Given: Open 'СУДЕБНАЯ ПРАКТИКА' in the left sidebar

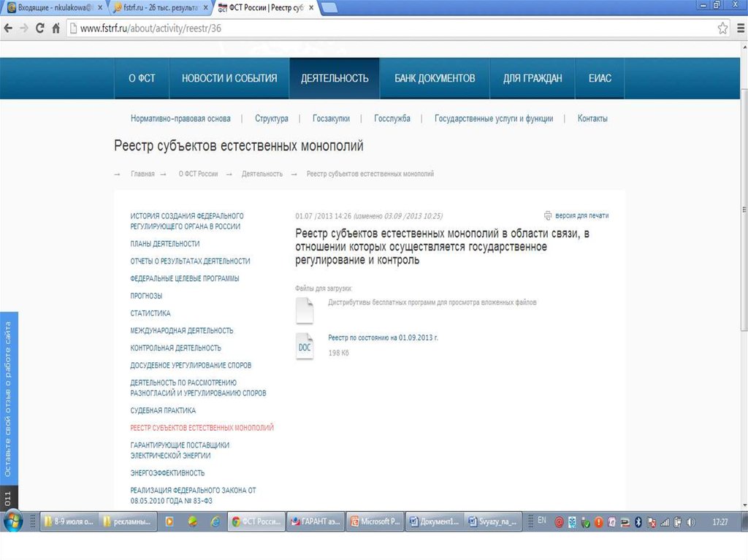Looking at the screenshot, I should (x=163, y=410).
